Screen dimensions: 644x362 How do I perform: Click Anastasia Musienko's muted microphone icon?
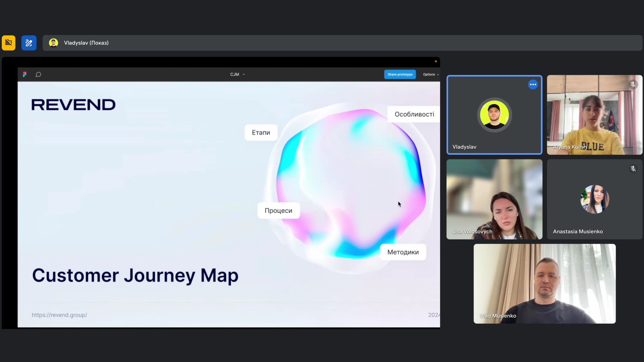[x=633, y=169]
